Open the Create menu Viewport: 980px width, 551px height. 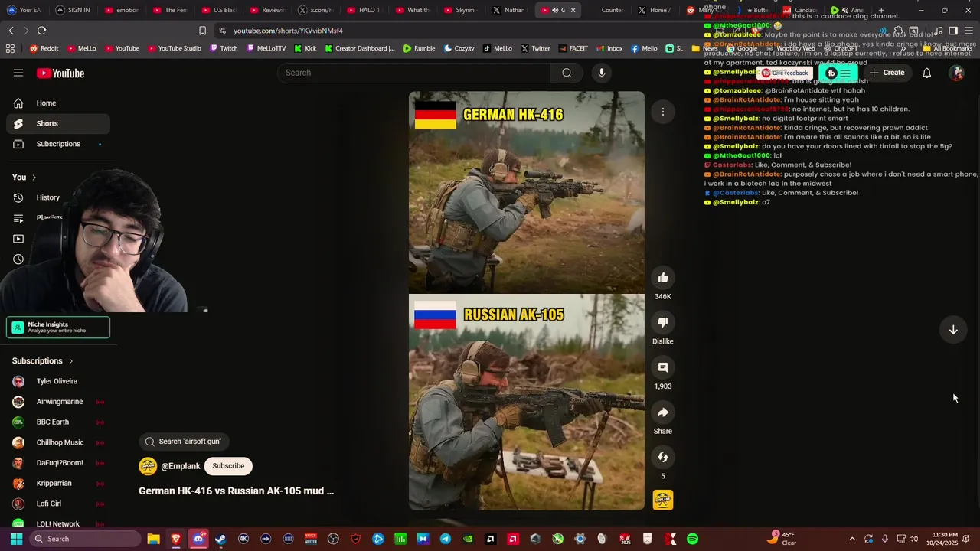(887, 73)
